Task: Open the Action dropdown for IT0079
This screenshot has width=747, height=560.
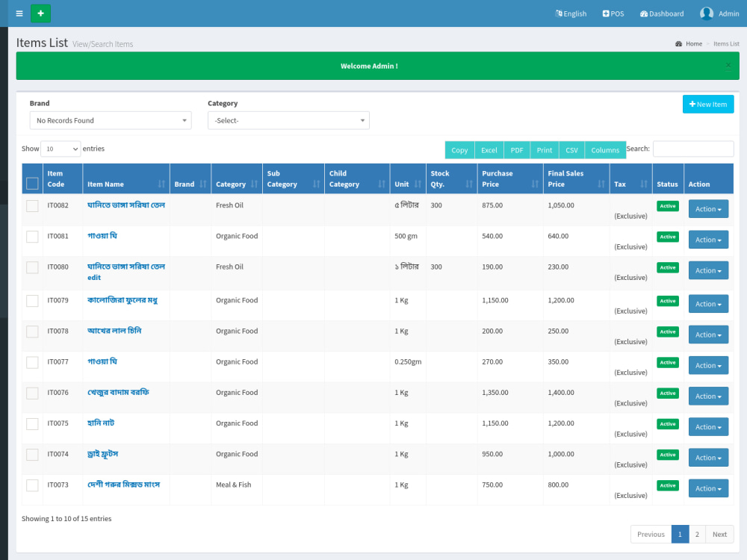Action: [708, 304]
